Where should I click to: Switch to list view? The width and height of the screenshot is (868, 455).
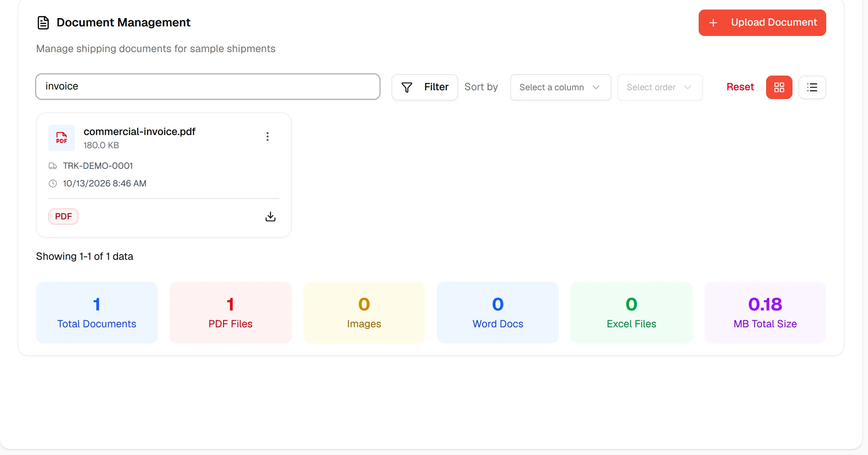tap(812, 87)
